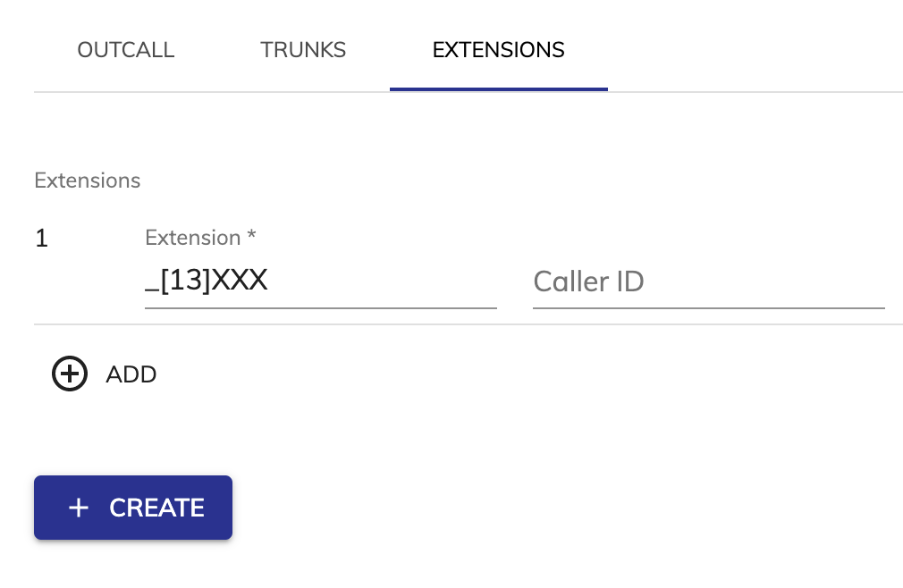Click the circled plus ADD icon
The width and height of the screenshot is (903, 588).
tap(70, 374)
